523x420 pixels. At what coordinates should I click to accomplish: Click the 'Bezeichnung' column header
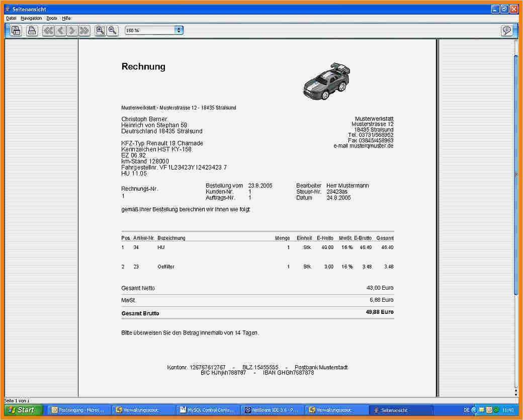[x=171, y=238]
